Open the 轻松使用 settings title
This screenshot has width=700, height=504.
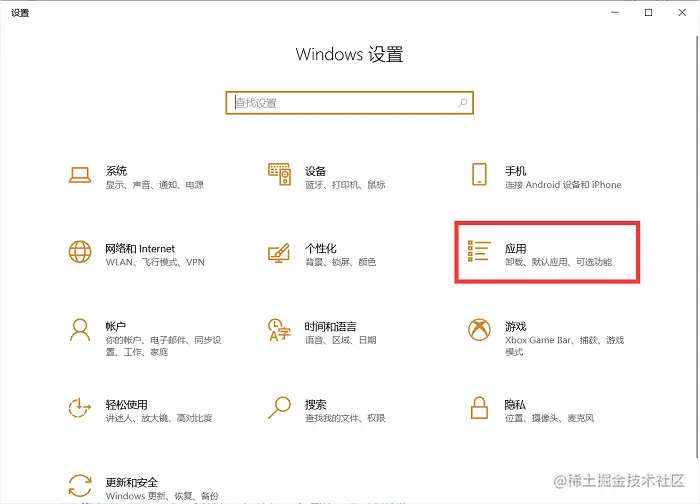[126, 404]
